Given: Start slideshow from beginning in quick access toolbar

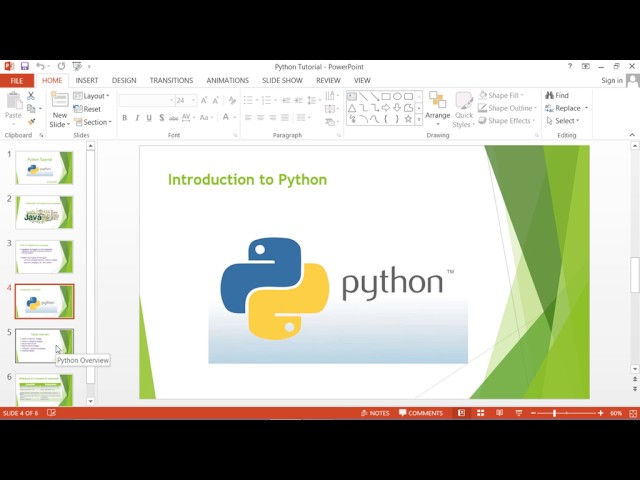Looking at the screenshot, I should pos(77,66).
